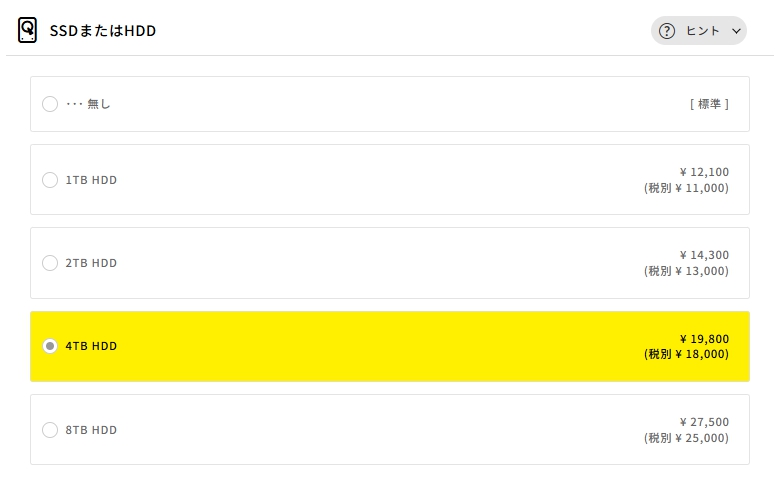This screenshot has height=485, width=776.
Task: Click the hard drive icon beside SSDまたはHDD
Action: pyautogui.click(x=27, y=30)
